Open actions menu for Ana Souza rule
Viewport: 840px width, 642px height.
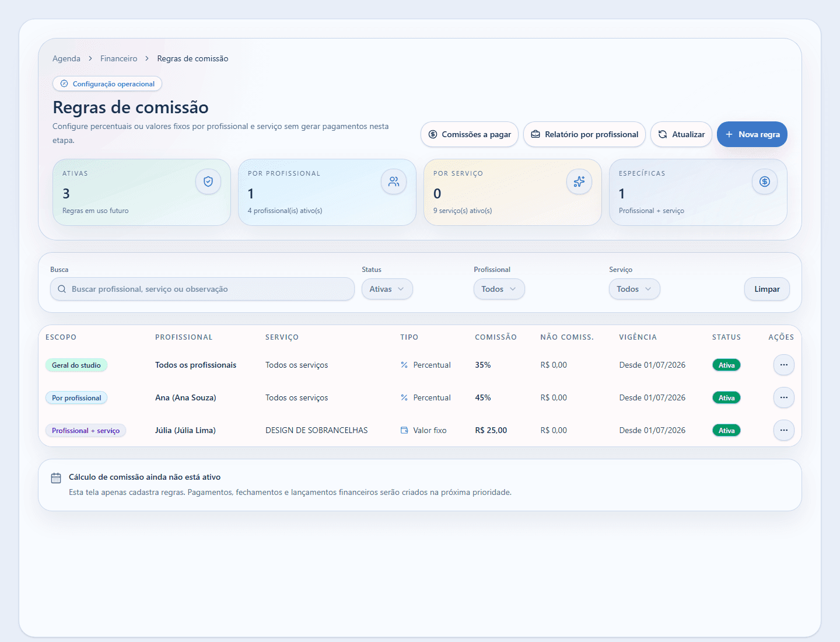pos(784,397)
